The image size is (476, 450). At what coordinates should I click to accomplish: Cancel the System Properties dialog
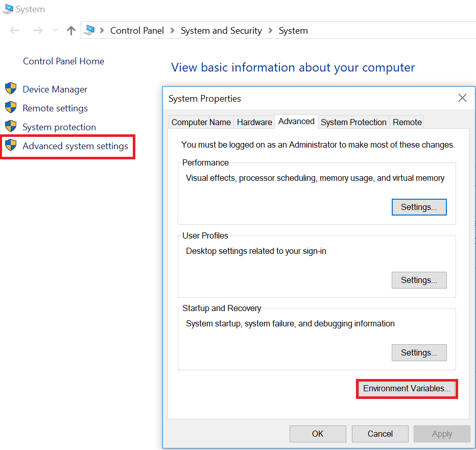coord(380,434)
